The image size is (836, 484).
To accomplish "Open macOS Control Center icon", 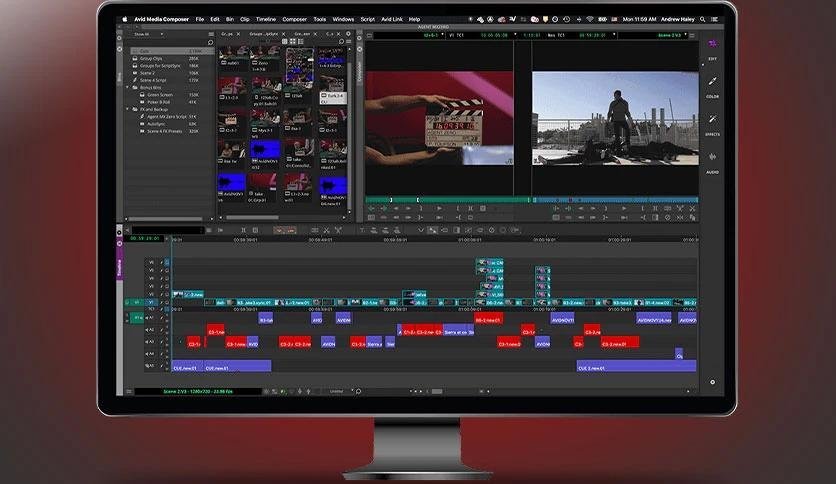I will [x=714, y=19].
